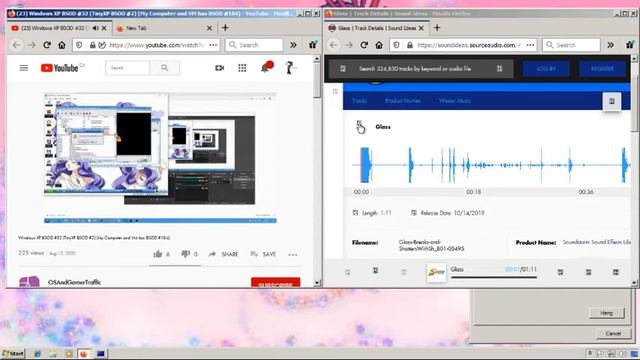Open YouTube account avatar menu

click(x=290, y=67)
